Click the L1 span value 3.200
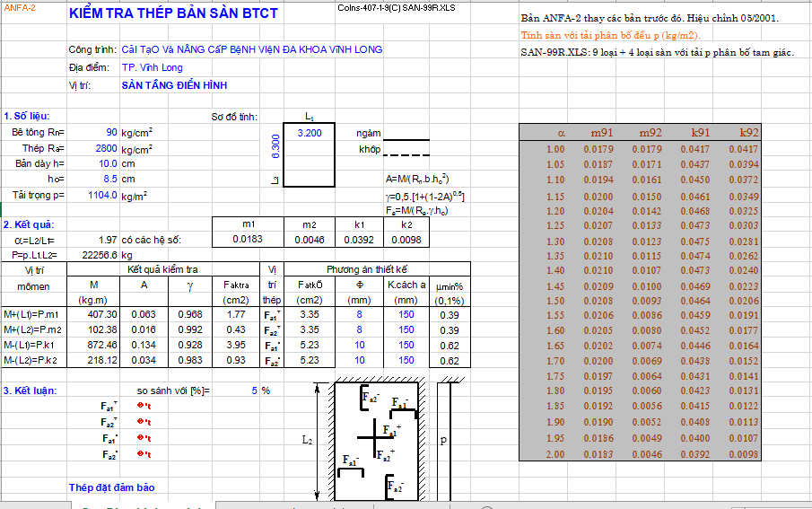Screen dimensions: 812x509 [310, 133]
